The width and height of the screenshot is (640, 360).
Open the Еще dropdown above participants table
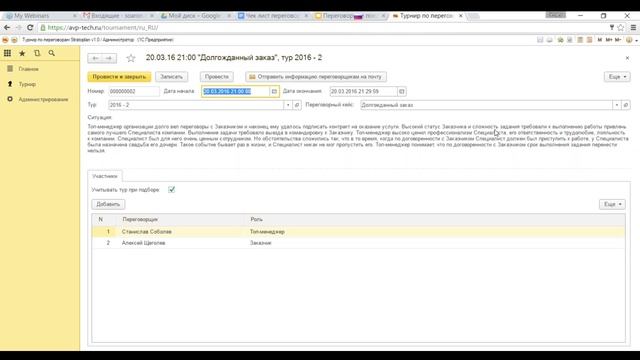[612, 204]
